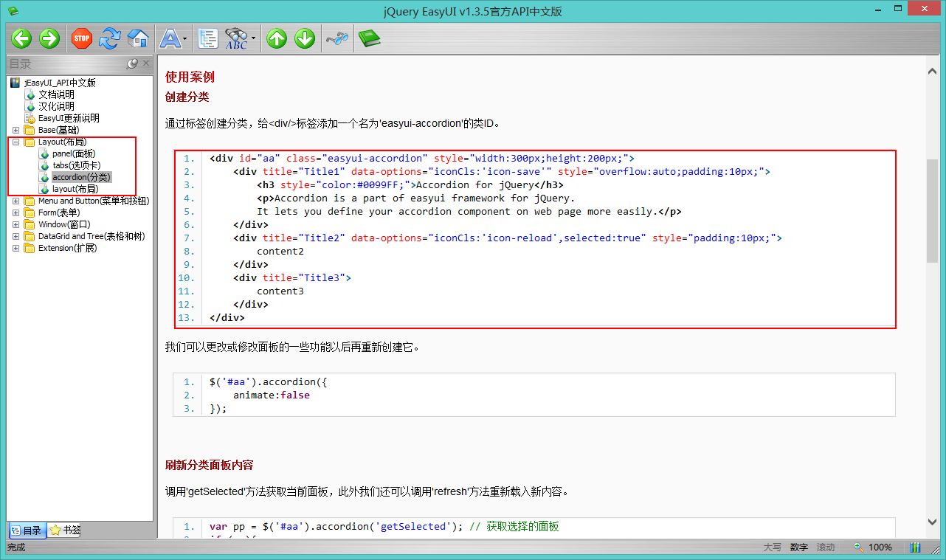
Task: Click the Window(窗口) folder label
Action: coord(64,224)
